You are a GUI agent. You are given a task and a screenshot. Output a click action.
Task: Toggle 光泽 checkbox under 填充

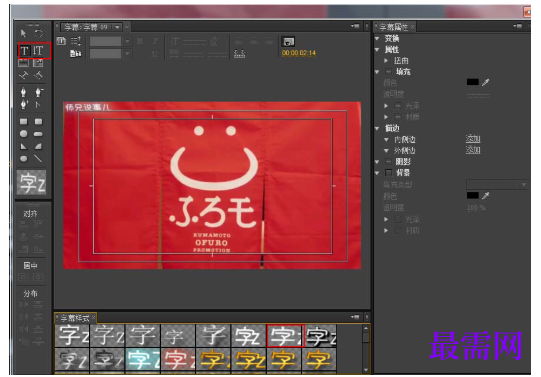click(x=398, y=106)
